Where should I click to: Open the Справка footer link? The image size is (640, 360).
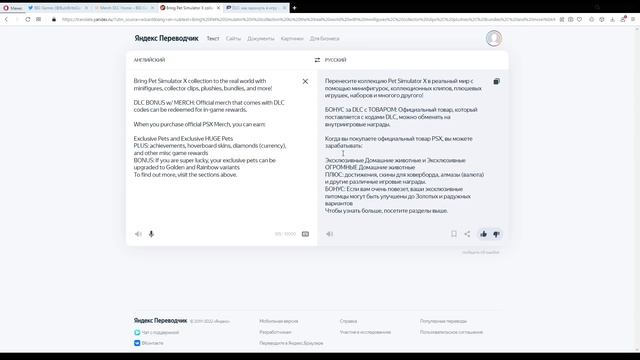(x=348, y=321)
